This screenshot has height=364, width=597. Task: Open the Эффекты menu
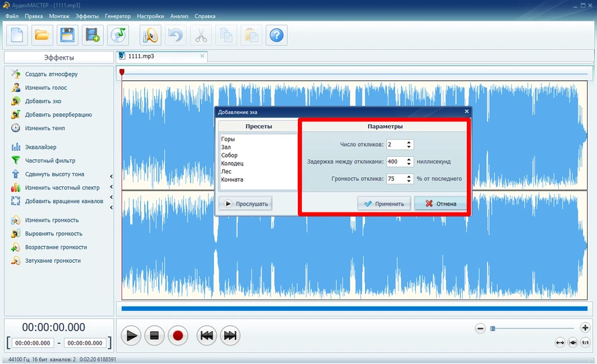87,15
